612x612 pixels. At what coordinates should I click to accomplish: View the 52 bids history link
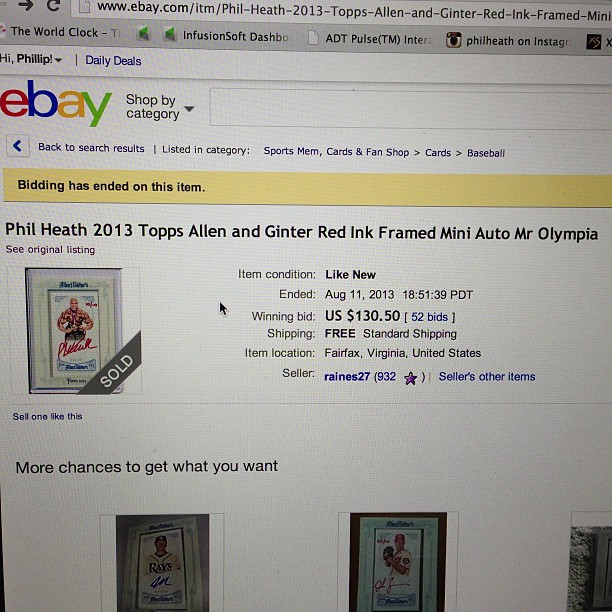pos(429,317)
